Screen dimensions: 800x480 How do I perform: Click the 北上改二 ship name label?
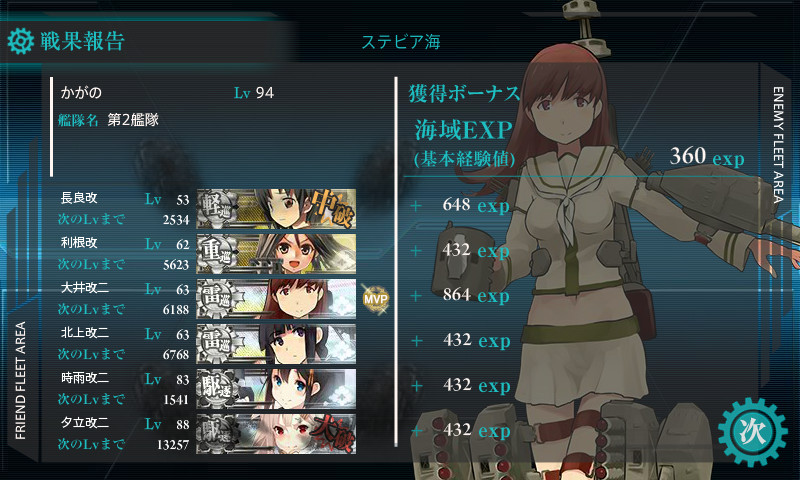pyautogui.click(x=85, y=333)
